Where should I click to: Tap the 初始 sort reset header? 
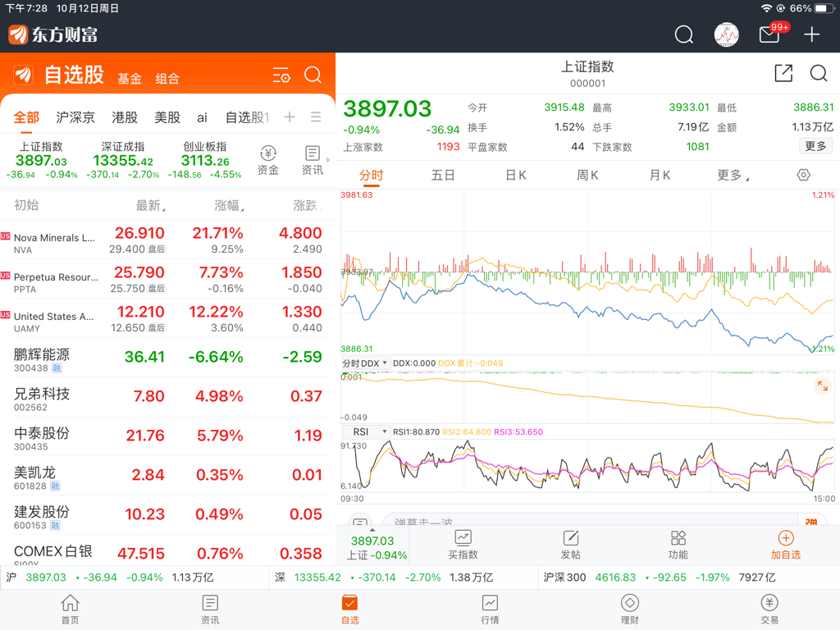[26, 205]
